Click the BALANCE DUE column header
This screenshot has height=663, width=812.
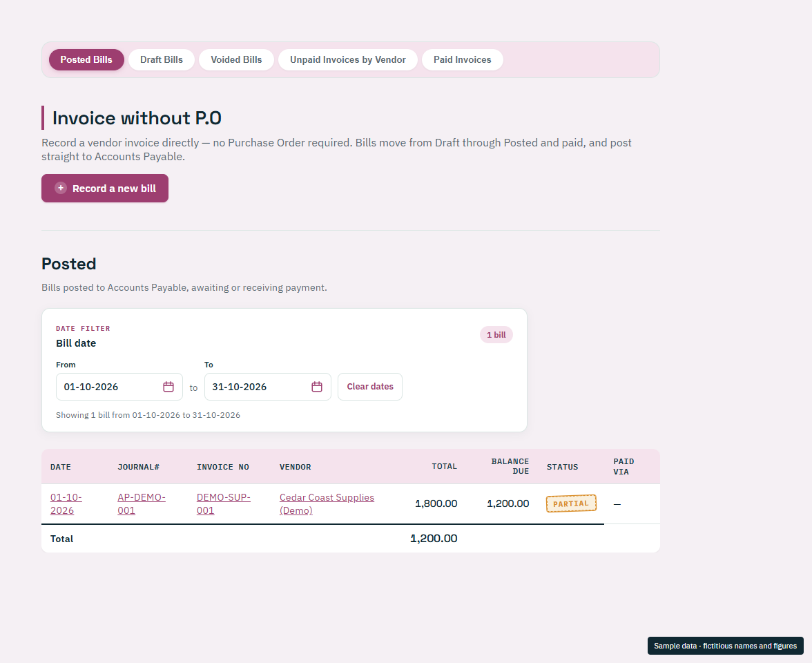point(510,466)
